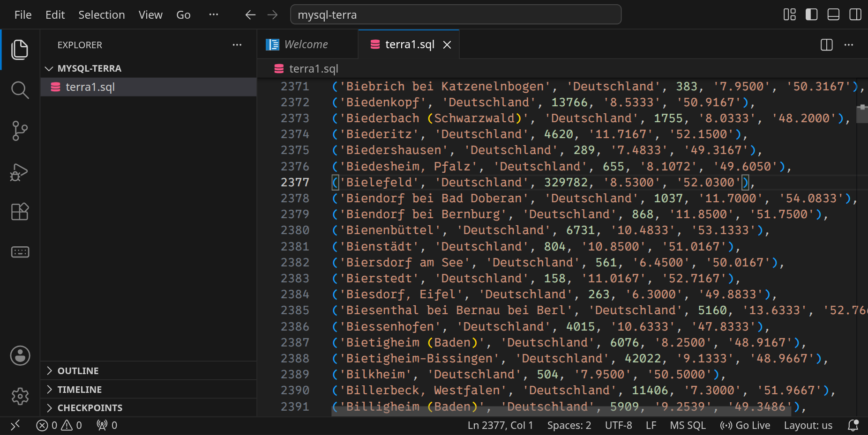Click line number 2385 in gutter
This screenshot has width=868, height=435.
click(x=295, y=310)
